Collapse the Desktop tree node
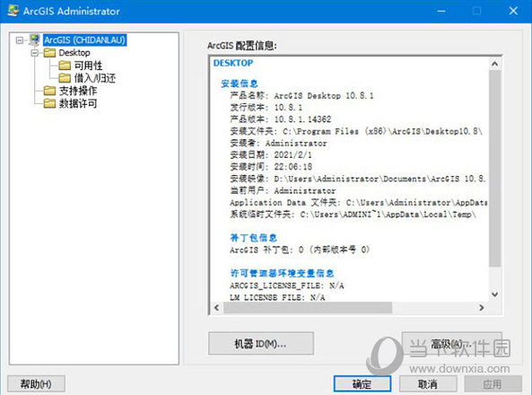The height and width of the screenshot is (395, 532). pyautogui.click(x=35, y=53)
